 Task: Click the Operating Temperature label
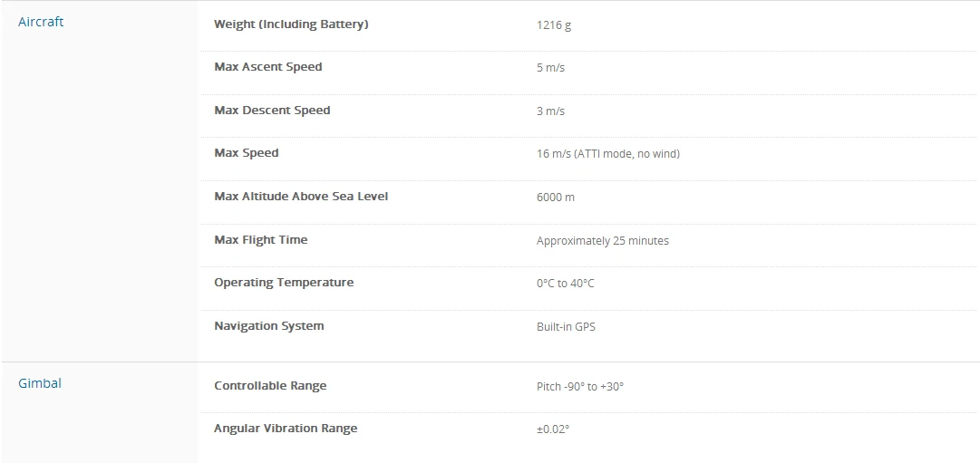(x=284, y=283)
